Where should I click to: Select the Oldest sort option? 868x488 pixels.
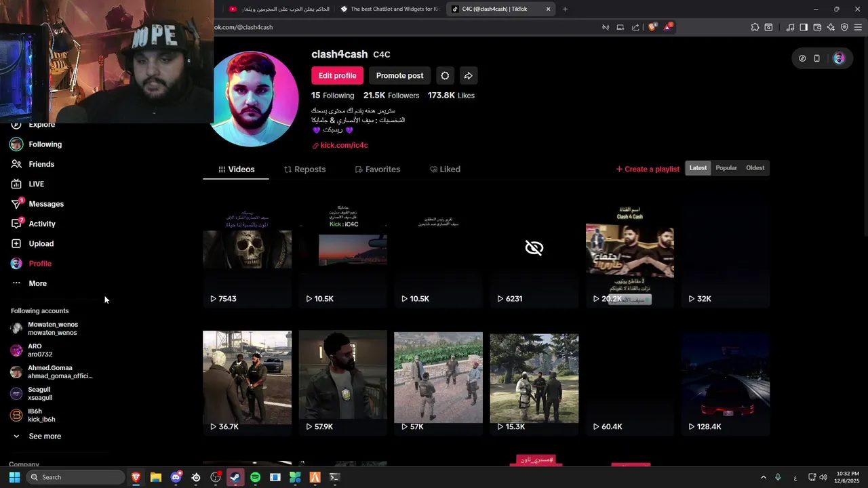[755, 168]
